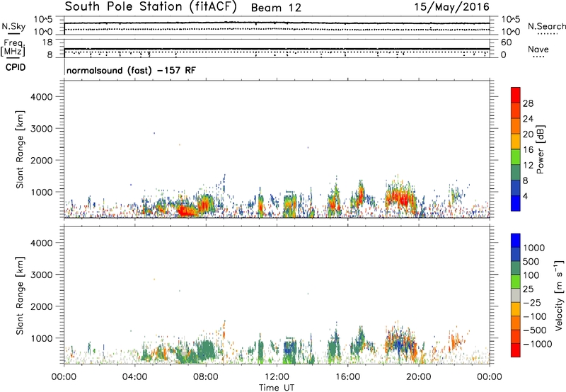Screen dimensions: 566x392
Task: Click the '60' Nave axis tick
Action: point(507,42)
